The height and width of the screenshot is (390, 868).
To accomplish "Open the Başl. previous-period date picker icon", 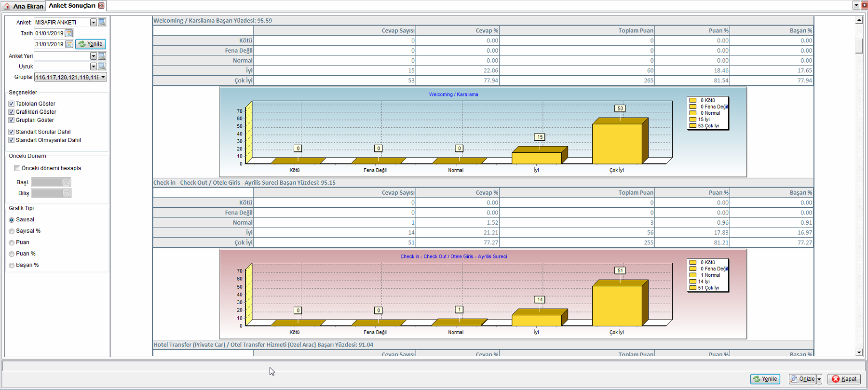I will (67, 182).
